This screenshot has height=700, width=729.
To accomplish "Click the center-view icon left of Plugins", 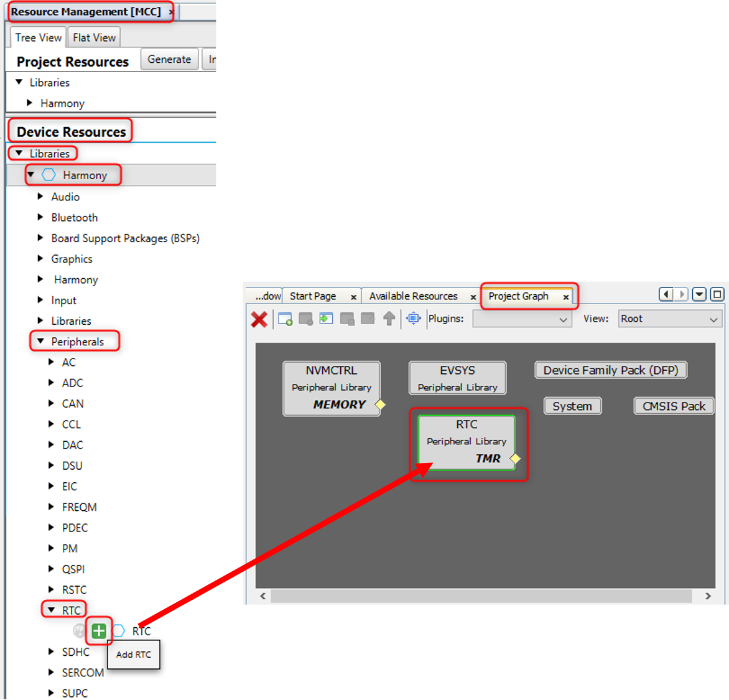I will pos(413,319).
